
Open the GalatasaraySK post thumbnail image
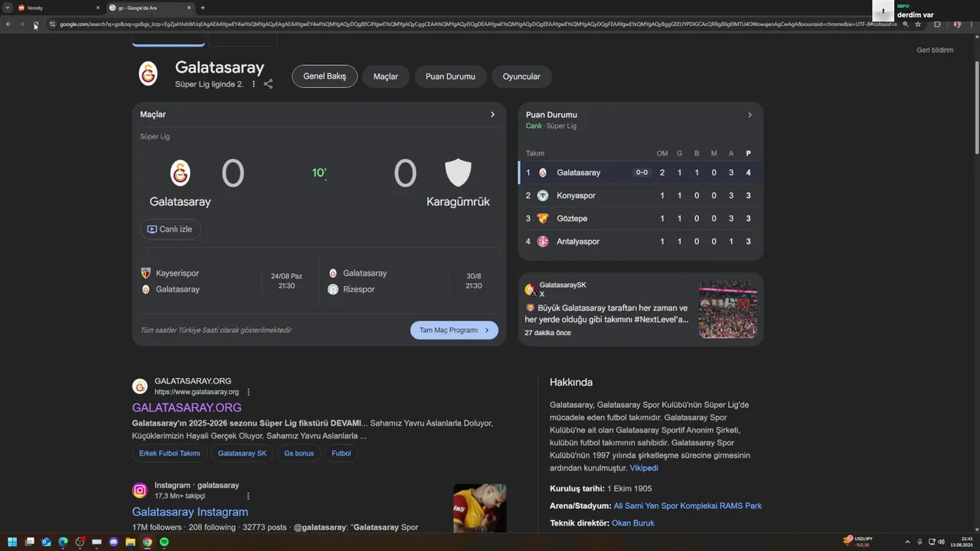click(727, 309)
